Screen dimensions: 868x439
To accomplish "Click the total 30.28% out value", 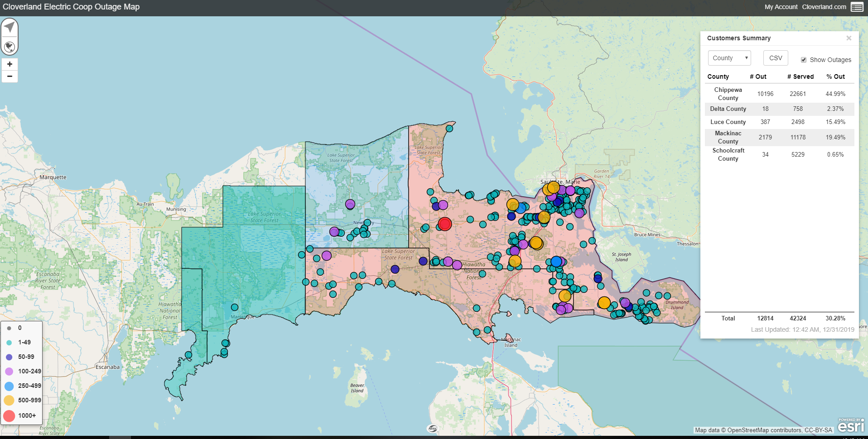I will pyautogui.click(x=835, y=318).
